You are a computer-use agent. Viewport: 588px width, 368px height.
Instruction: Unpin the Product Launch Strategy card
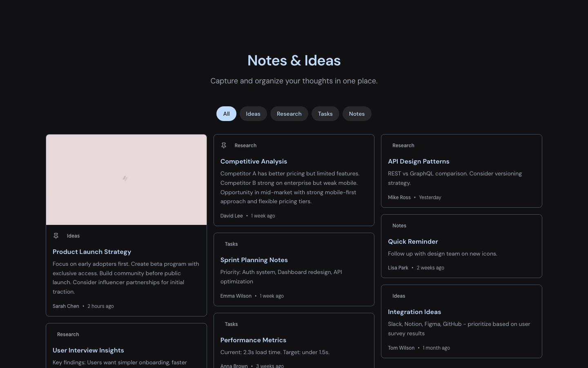[56, 236]
